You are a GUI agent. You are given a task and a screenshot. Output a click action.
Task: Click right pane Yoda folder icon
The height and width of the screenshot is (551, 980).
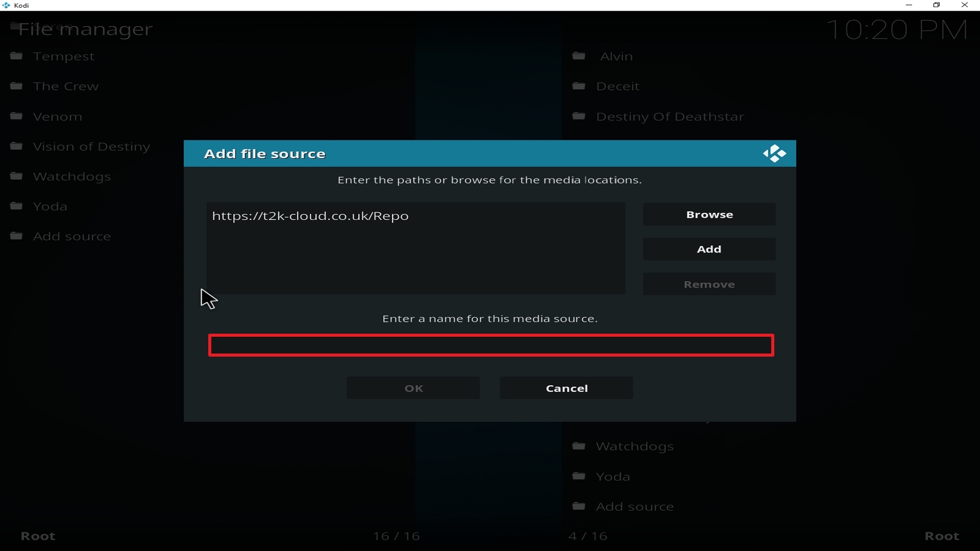coord(579,476)
